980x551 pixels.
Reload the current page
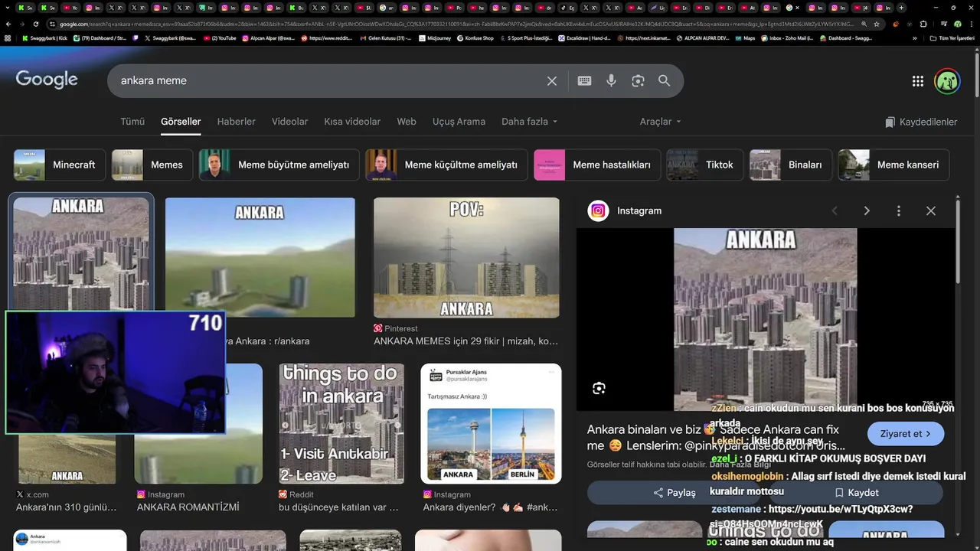point(37,24)
